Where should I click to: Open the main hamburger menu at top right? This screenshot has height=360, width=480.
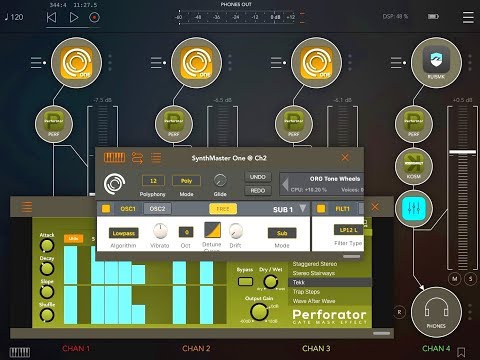click(468, 17)
